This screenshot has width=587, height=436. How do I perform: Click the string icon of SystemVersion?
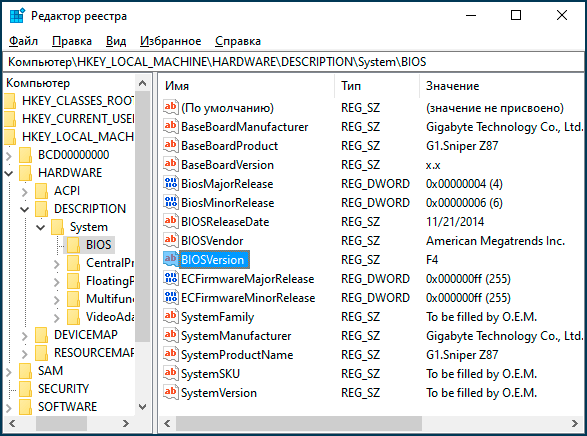tap(171, 393)
